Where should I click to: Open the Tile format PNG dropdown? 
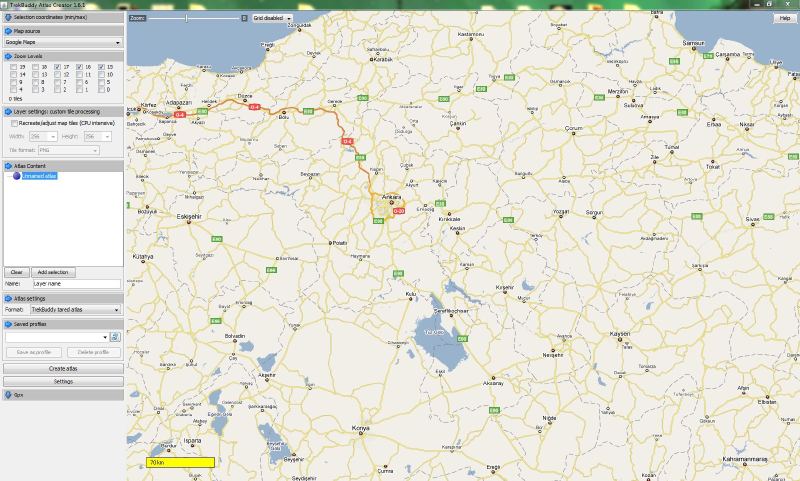click(69, 150)
